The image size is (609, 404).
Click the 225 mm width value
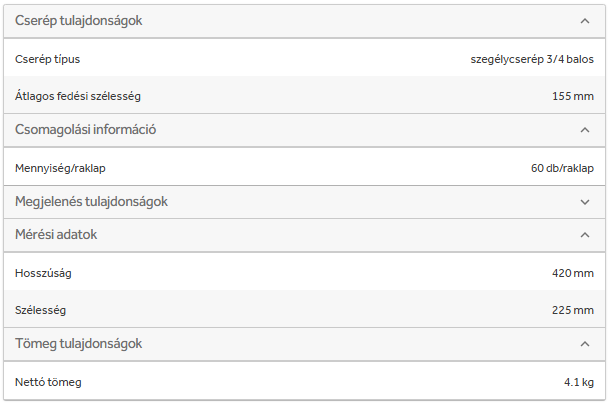tap(572, 310)
